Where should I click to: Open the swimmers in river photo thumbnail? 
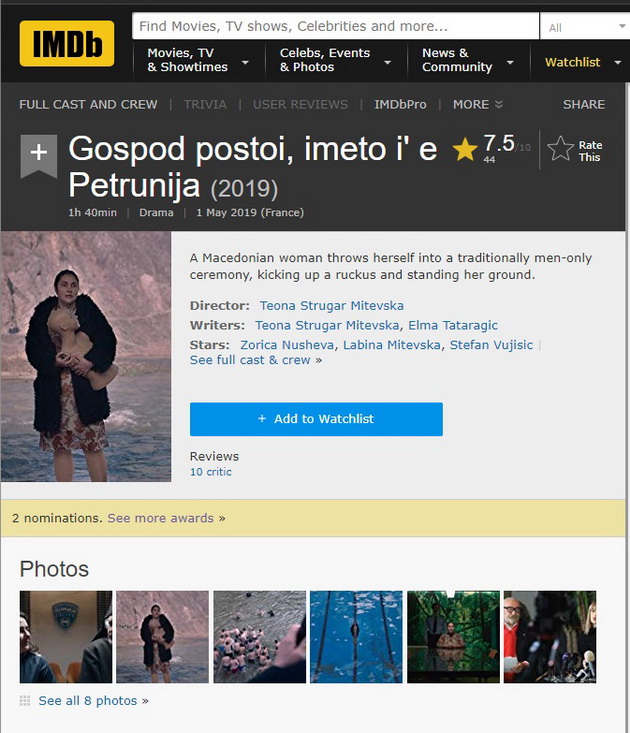click(x=259, y=637)
